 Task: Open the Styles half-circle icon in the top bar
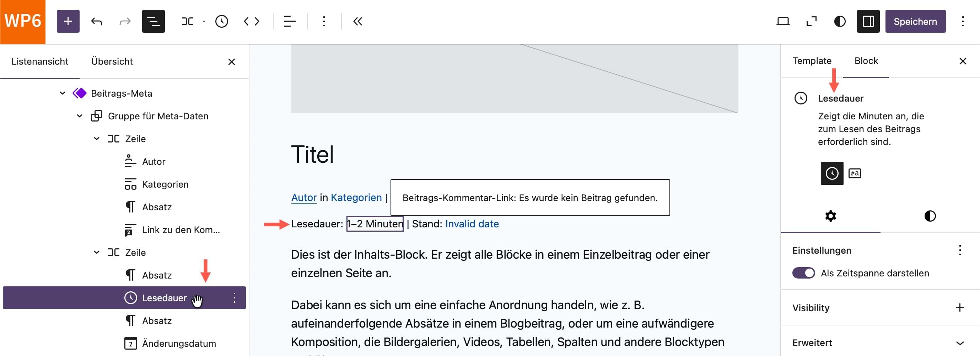pyautogui.click(x=840, y=21)
